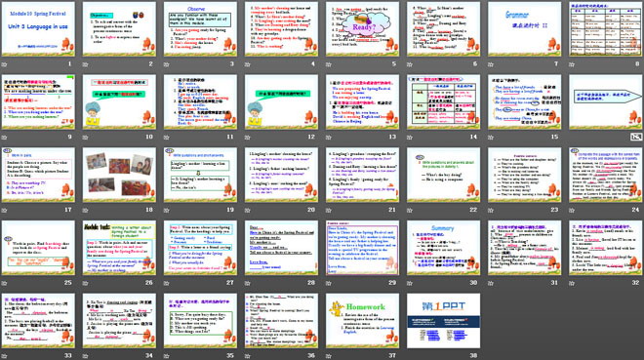This screenshot has height=360, width=644.
Task: Click the animation star icon under slide 1
Action: coord(5,64)
